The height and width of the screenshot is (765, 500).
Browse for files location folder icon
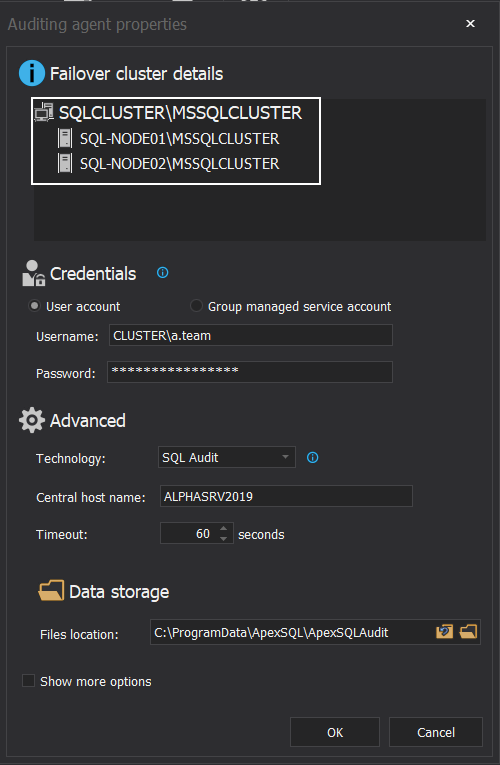[468, 632]
